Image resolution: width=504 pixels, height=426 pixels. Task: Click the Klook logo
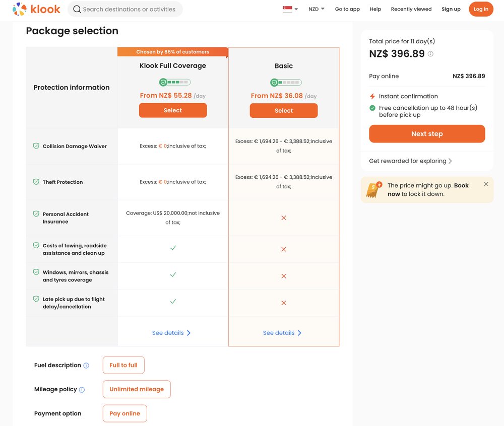35,9
